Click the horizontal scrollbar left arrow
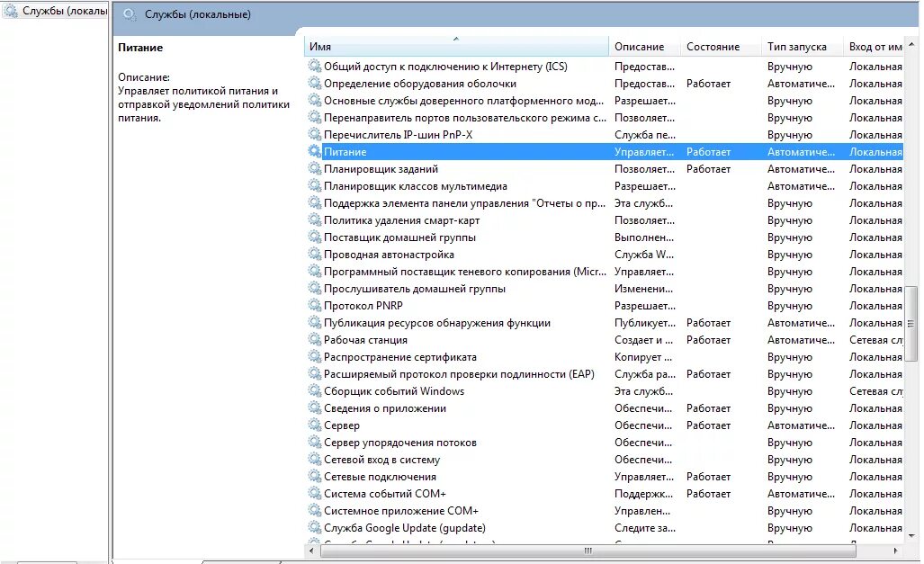This screenshot has height=564, width=924. 311,551
